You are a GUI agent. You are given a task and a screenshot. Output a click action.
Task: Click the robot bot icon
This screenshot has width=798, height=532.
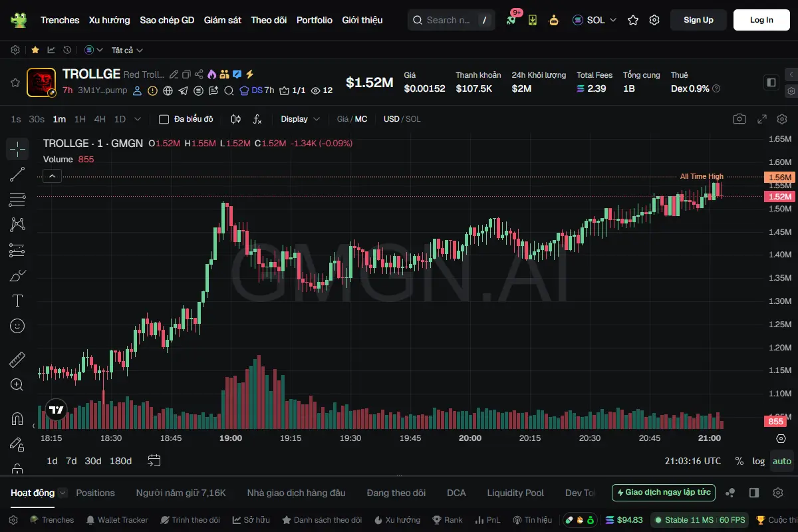pos(554,20)
